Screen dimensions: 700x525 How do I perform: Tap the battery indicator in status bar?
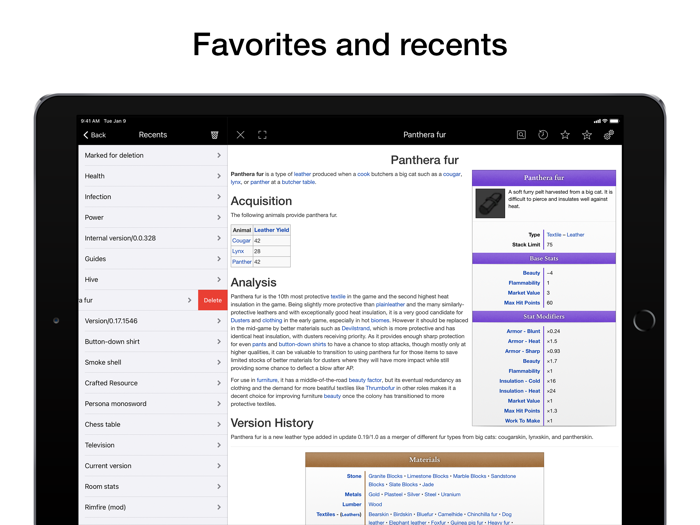[614, 121]
